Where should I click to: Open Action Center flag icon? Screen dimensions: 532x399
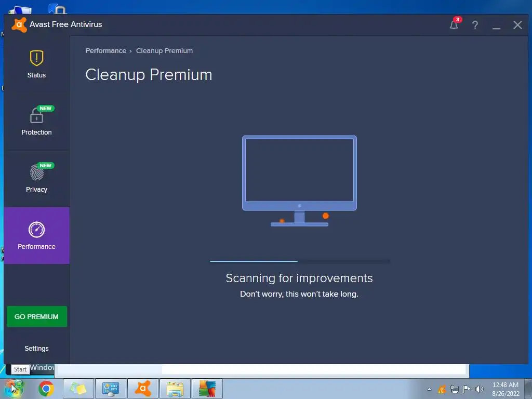tap(467, 389)
